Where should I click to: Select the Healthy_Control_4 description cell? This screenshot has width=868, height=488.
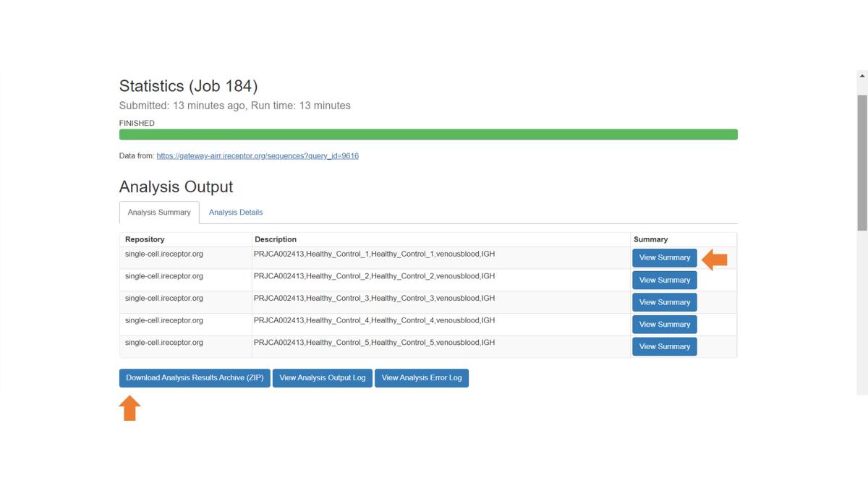pyautogui.click(x=441, y=325)
